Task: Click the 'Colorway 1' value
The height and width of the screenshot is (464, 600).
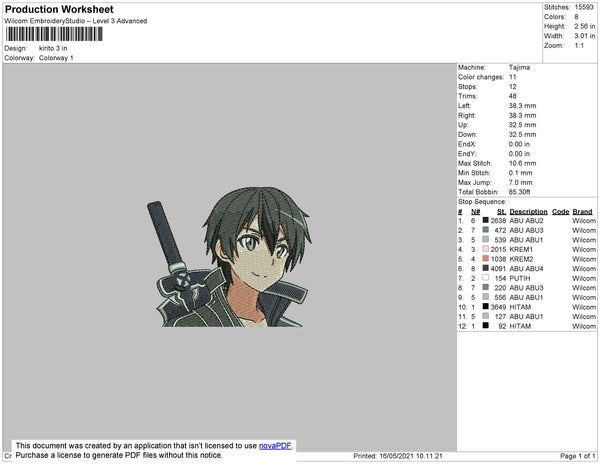Action: pos(56,58)
